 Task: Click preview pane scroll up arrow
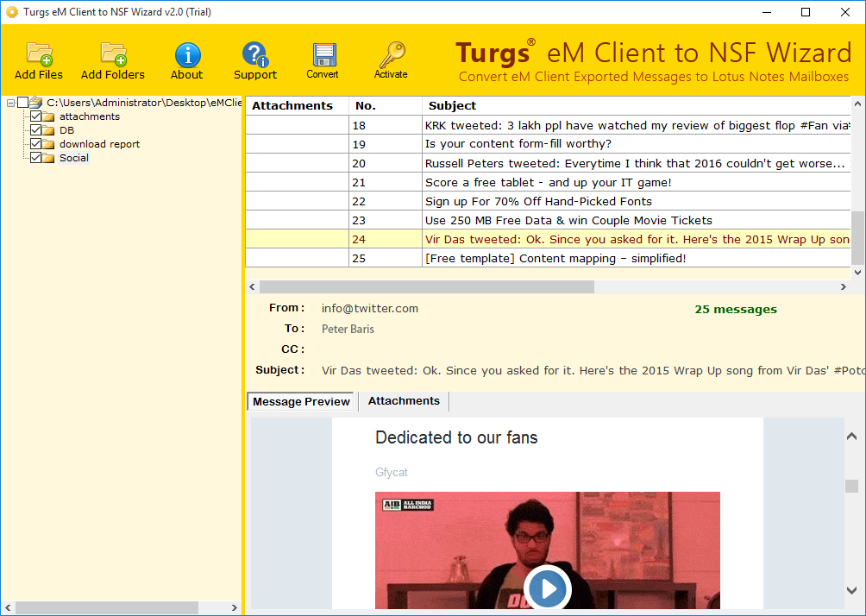(x=851, y=437)
